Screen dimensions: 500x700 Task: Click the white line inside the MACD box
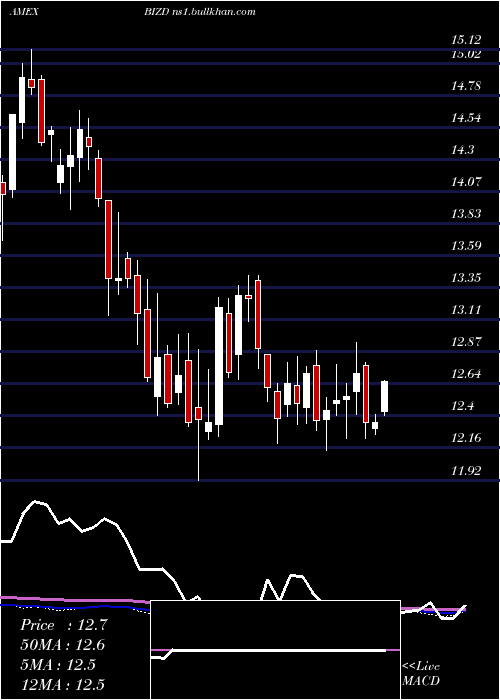pos(268,650)
